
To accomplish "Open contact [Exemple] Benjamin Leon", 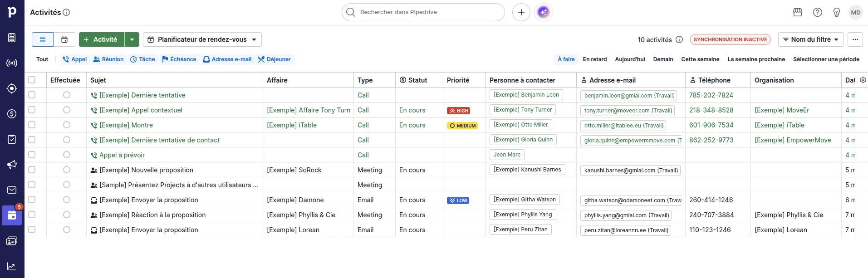I will 526,95.
